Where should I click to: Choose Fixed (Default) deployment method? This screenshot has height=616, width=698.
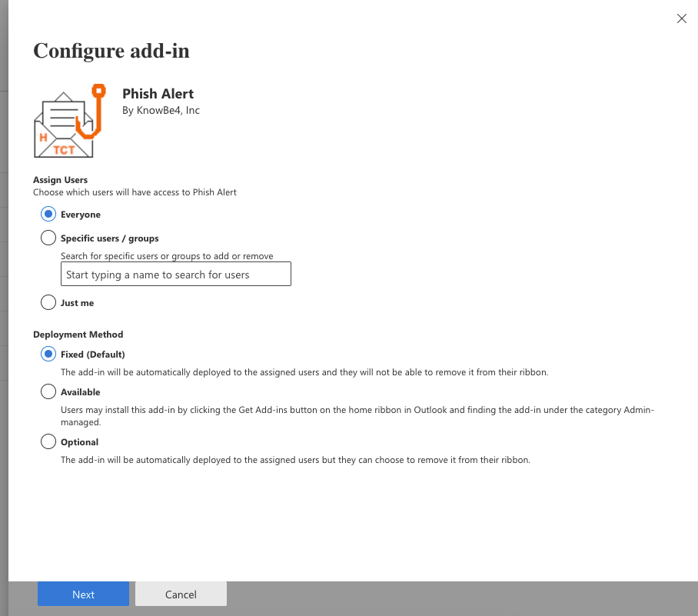click(48, 354)
